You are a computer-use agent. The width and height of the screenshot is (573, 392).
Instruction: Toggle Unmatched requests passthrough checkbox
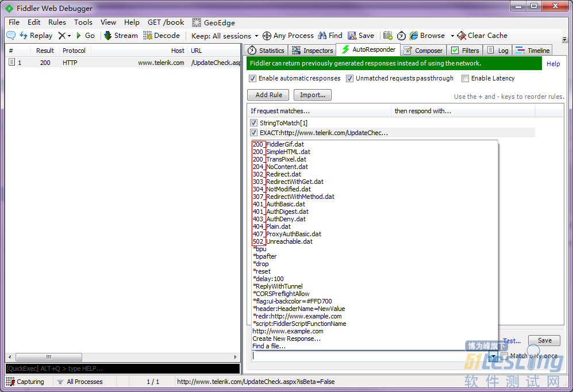(x=350, y=78)
